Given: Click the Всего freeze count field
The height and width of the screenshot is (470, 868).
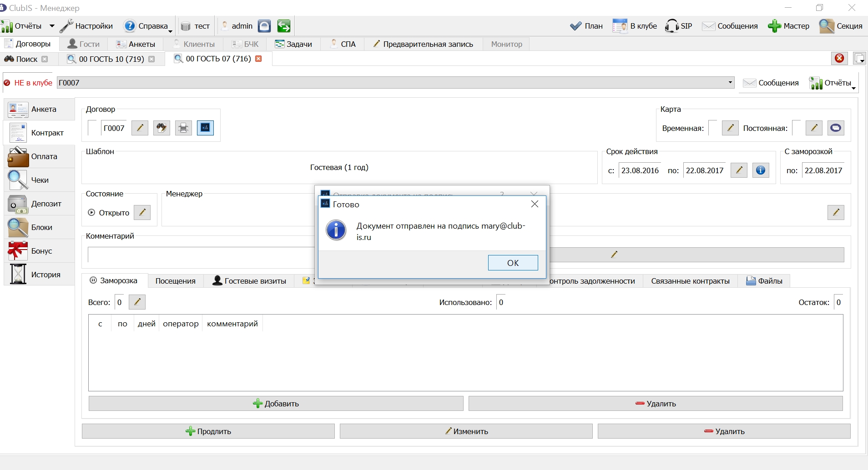Looking at the screenshot, I should pyautogui.click(x=120, y=302).
